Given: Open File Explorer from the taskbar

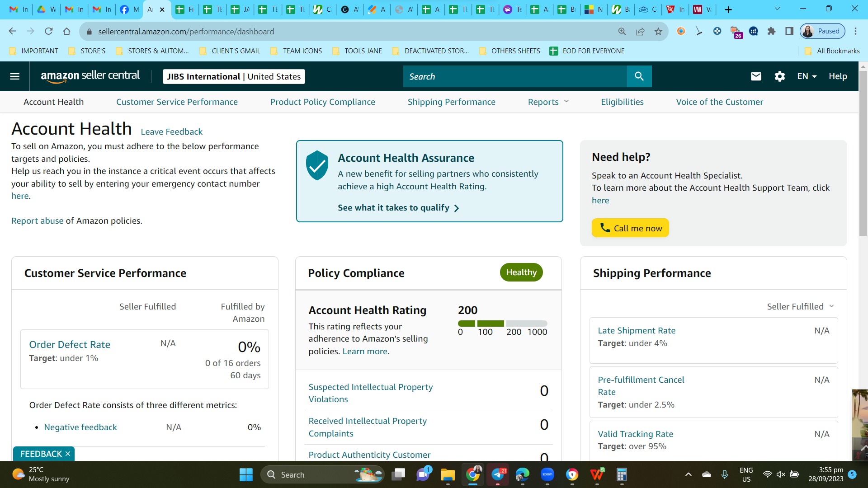Looking at the screenshot, I should (448, 474).
